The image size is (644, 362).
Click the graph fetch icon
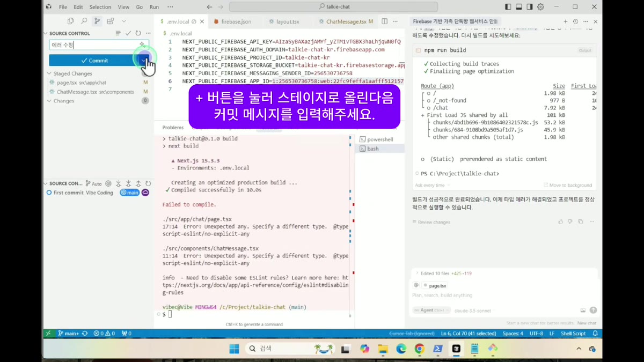[x=119, y=183]
